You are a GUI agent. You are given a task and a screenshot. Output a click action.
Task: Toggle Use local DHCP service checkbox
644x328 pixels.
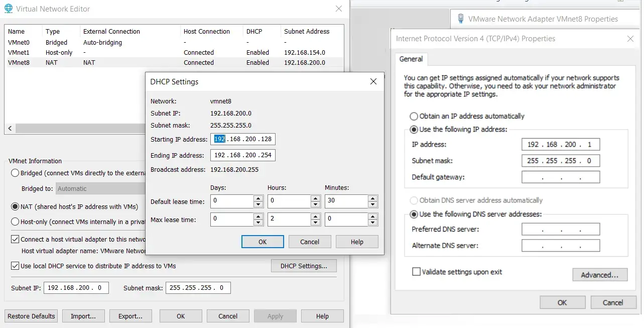coord(15,266)
